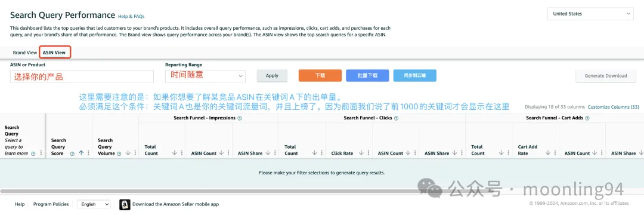Click the Cart Adds ASIN Share header
The image size is (644, 215).
click(624, 153)
